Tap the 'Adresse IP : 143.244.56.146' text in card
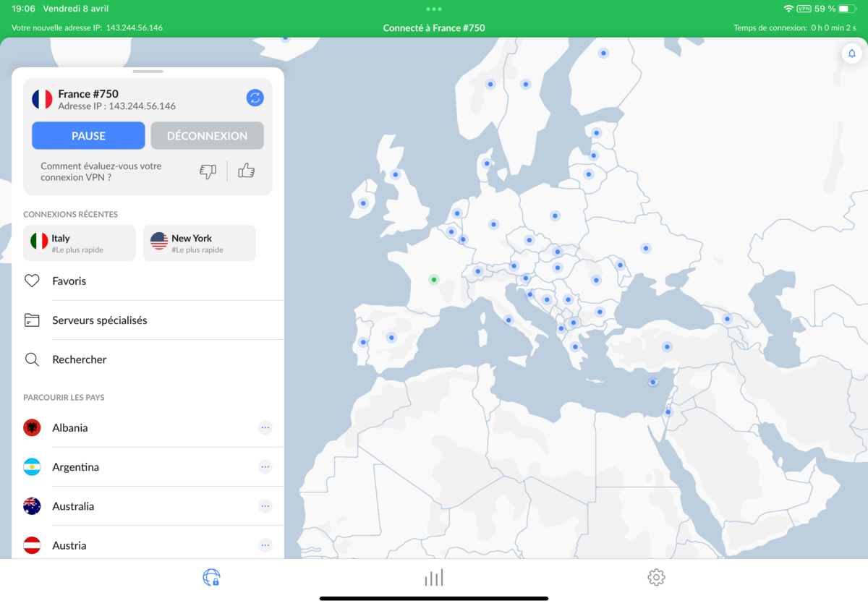Viewport: 868px width, 606px height. click(117, 106)
